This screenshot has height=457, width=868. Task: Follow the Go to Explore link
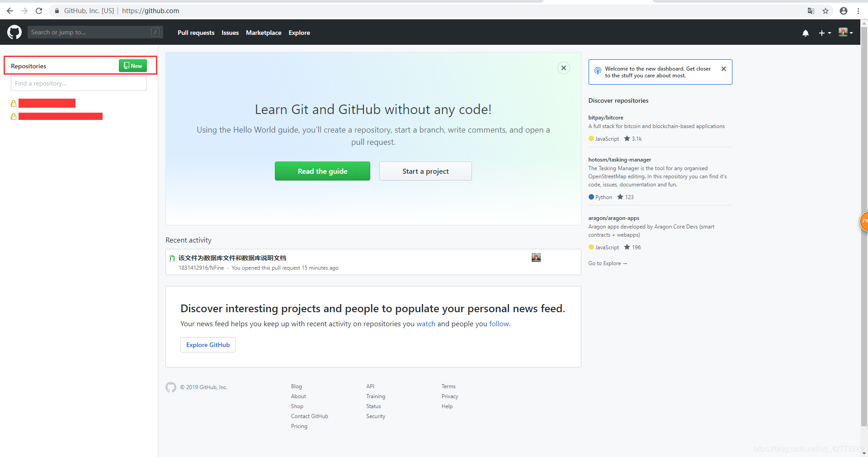click(x=608, y=263)
